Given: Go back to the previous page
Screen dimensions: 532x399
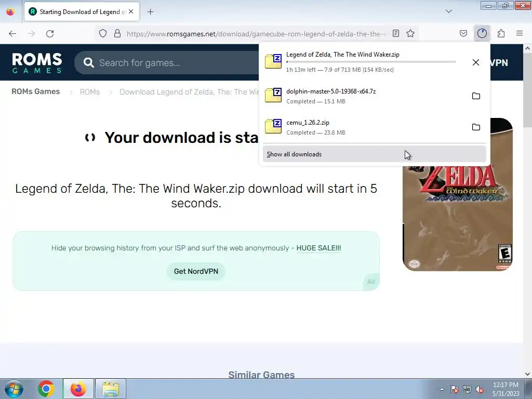Looking at the screenshot, I should pyautogui.click(x=12, y=34).
